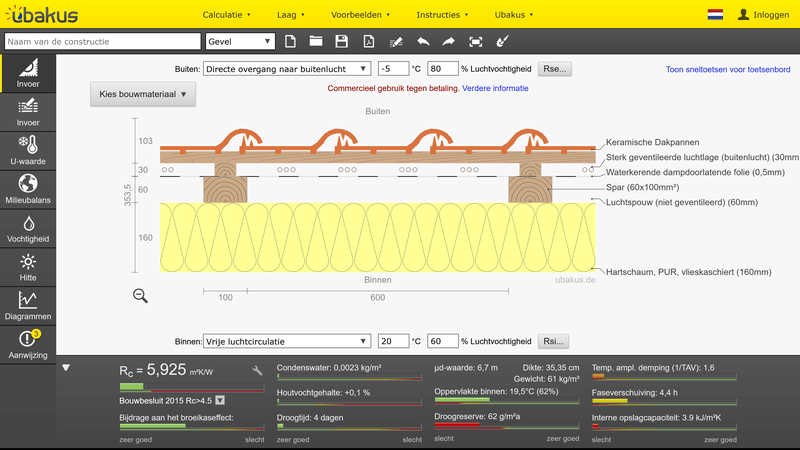
Task: Open Verdere informatie link
Action: click(495, 88)
